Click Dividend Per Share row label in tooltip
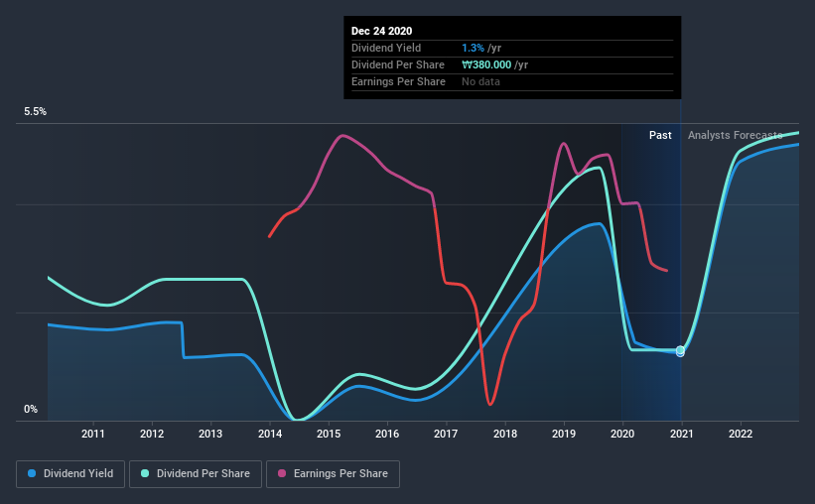 point(398,64)
